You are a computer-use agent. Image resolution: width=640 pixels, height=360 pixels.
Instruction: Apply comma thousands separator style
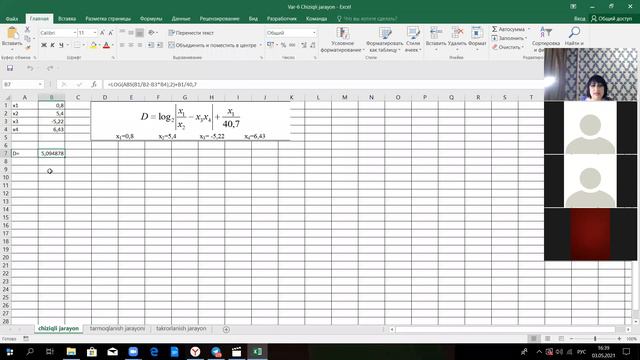click(292, 45)
